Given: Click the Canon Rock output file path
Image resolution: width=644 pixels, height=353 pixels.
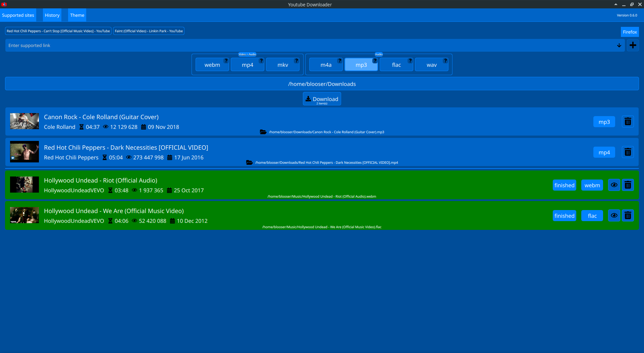Looking at the screenshot, I should tap(326, 132).
